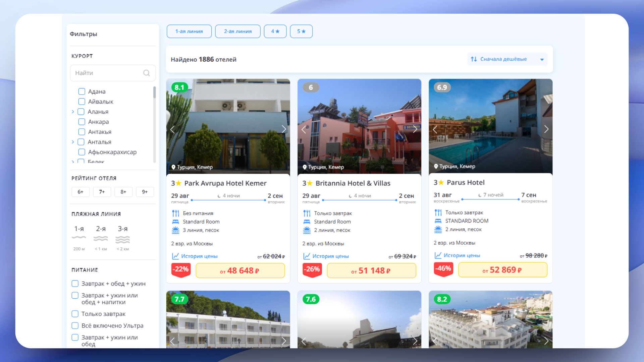Click the search magnifier icon in resort field

tap(147, 73)
